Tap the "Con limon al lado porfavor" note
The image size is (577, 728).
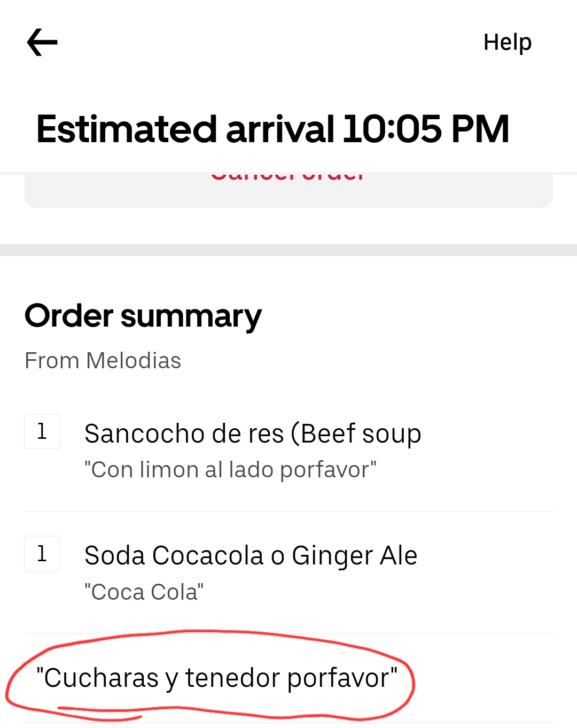click(x=230, y=470)
